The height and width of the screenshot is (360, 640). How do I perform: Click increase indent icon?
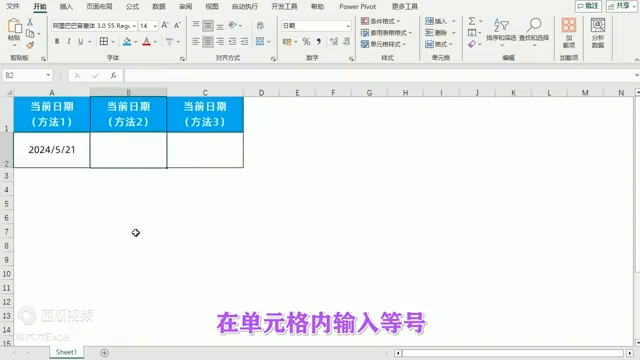tap(244, 41)
